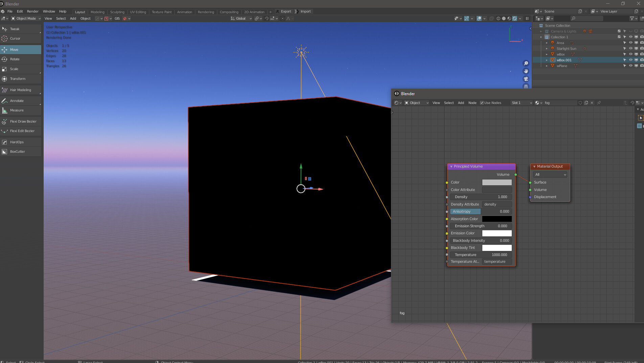Click the Export button

coord(285,11)
